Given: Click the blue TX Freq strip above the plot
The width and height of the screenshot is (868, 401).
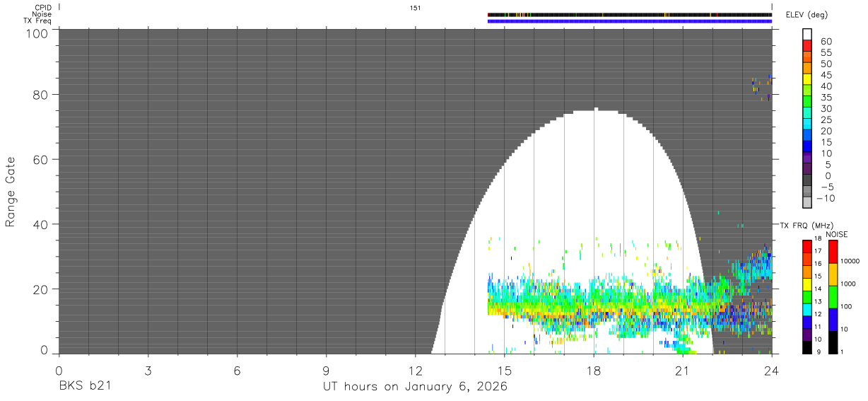Looking at the screenshot, I should tap(629, 21).
